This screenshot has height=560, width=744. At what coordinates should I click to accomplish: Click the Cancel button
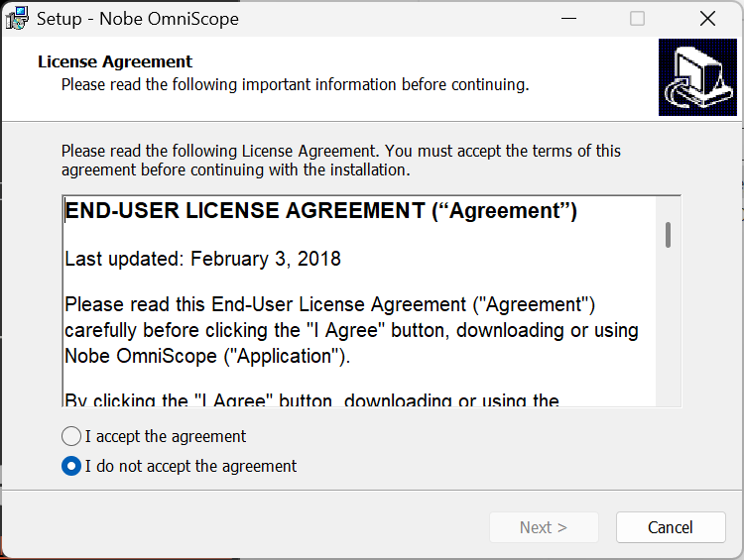click(x=671, y=527)
